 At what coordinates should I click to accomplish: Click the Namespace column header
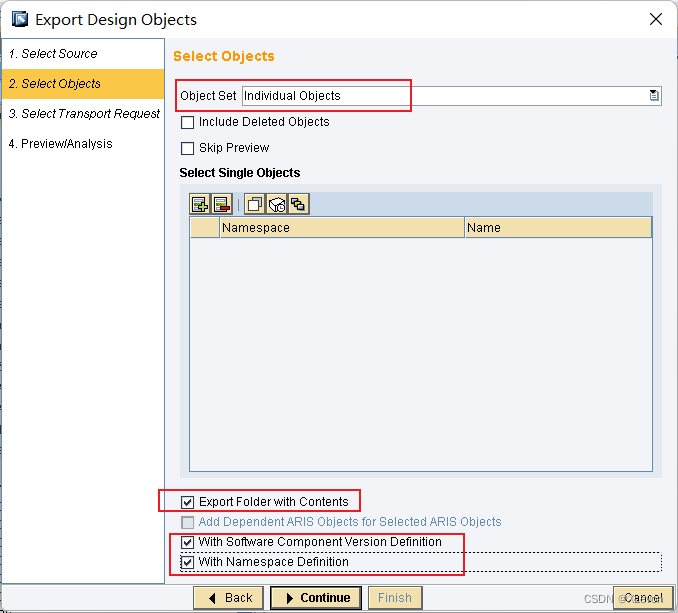(342, 228)
